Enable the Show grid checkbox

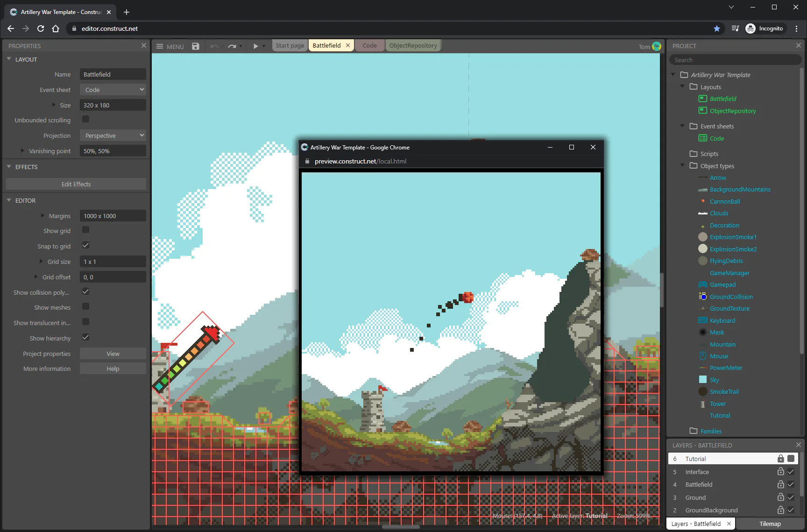click(x=85, y=230)
